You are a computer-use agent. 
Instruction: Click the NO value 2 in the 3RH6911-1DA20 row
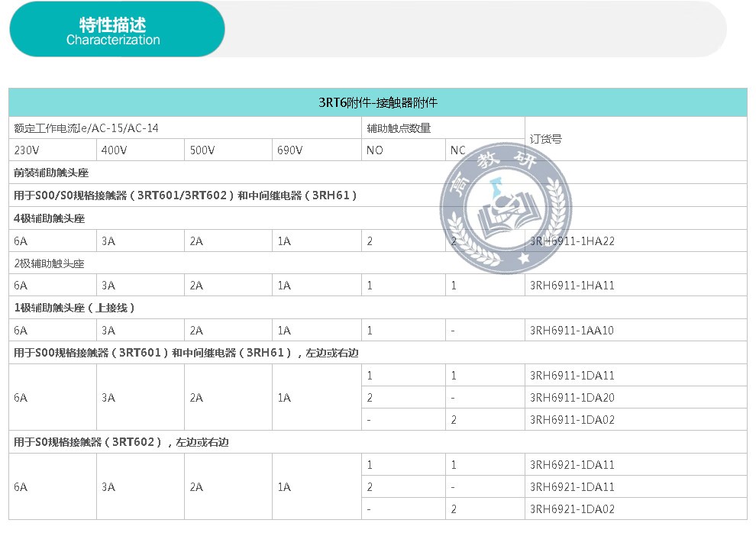(x=370, y=398)
